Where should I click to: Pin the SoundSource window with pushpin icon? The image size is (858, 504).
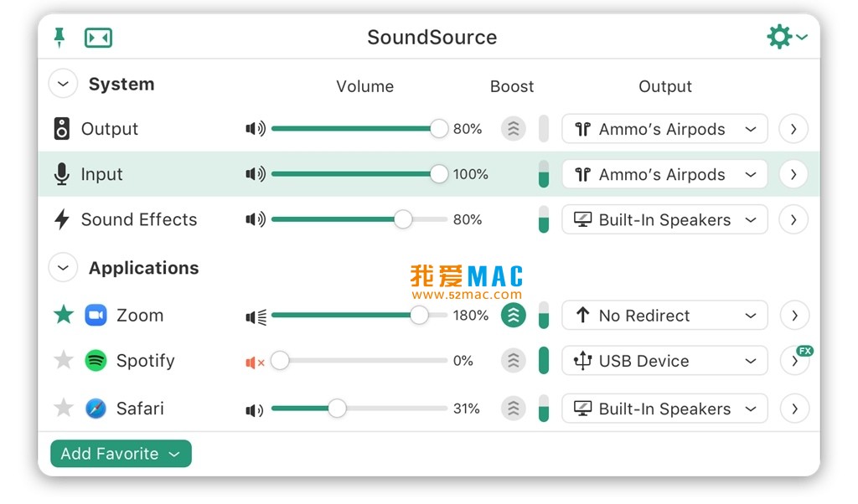pos(59,38)
